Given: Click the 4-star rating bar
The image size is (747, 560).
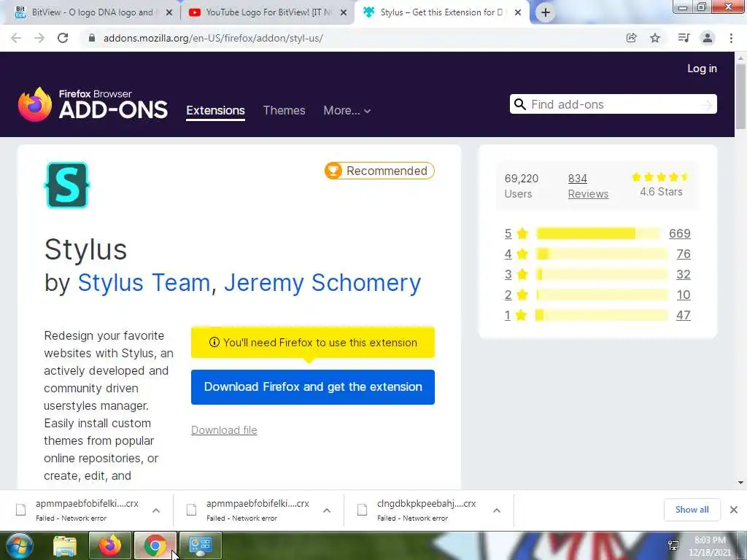Looking at the screenshot, I should coord(602,254).
